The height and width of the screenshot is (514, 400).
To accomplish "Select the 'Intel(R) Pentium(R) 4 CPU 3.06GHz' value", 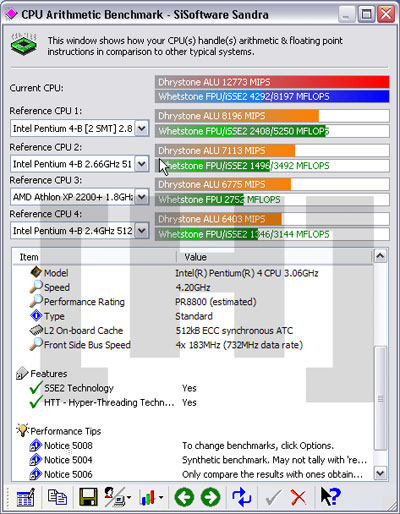I will 247,273.
